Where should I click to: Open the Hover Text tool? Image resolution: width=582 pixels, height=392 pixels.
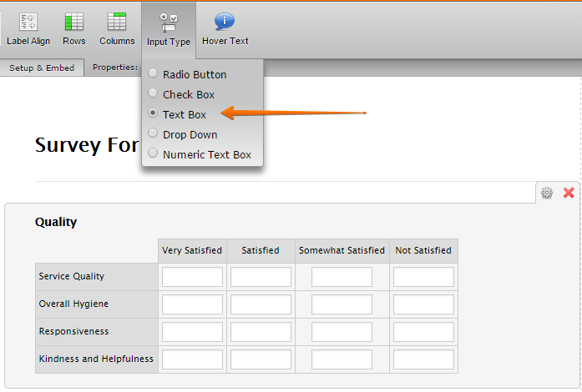click(225, 24)
